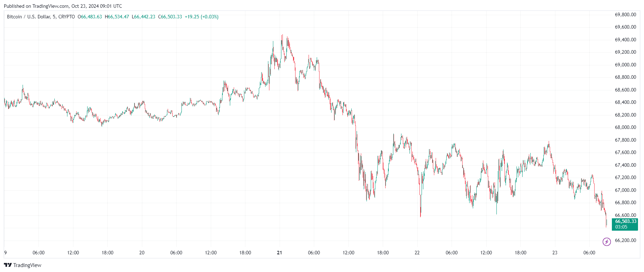Click the high value H66,534.47
Viewport: 644px width, 272px height.
click(x=117, y=17)
